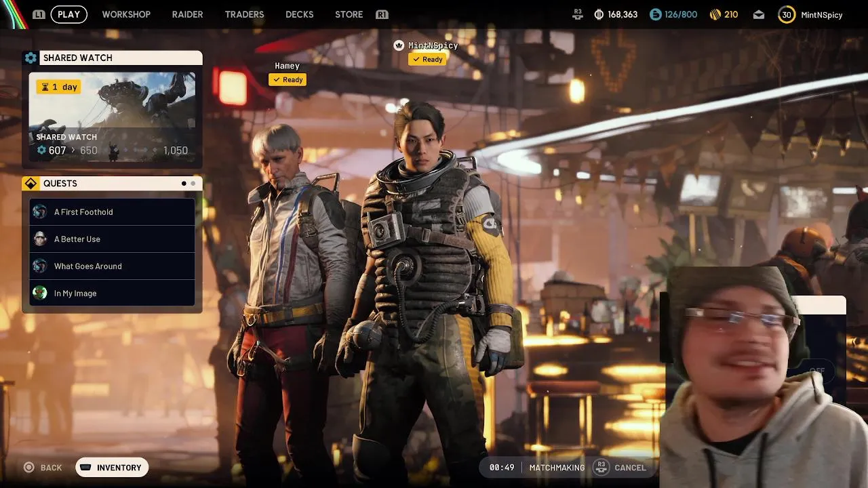Click the Shared Watch gear icon
The height and width of the screenshot is (488, 868).
point(31,58)
